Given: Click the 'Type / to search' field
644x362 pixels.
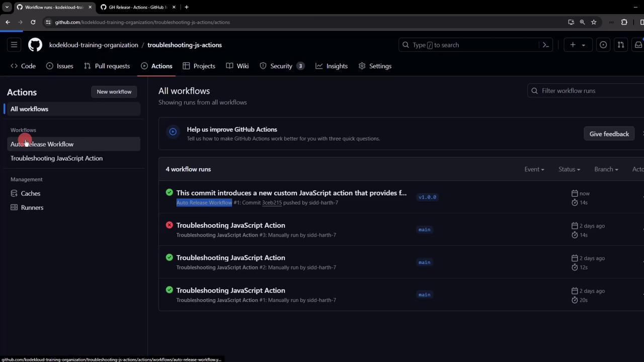Looking at the screenshot, I should pos(475,45).
